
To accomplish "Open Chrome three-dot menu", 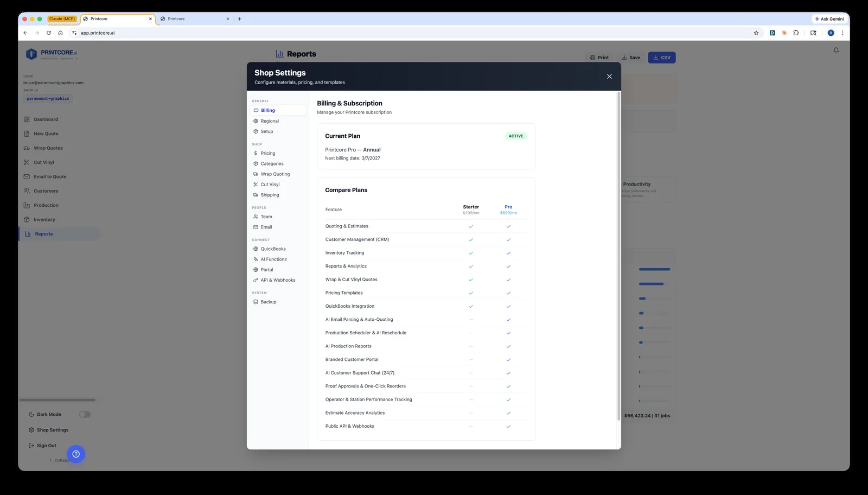I will click(843, 33).
